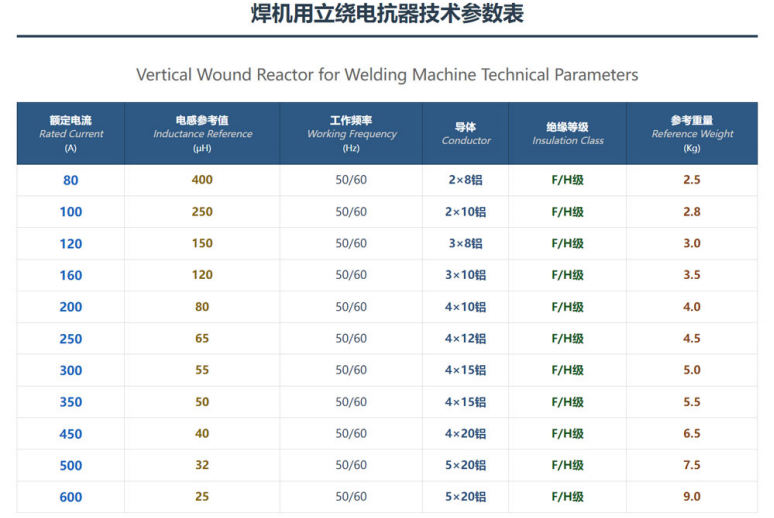This screenshot has width=774, height=518.
Task: Select the 4×12铝 conductor cell
Action: click(465, 338)
